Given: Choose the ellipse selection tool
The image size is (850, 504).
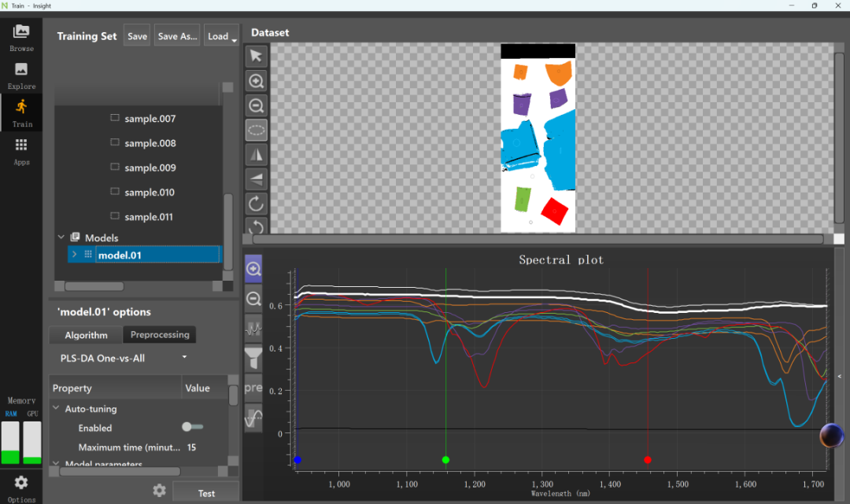Looking at the screenshot, I should coord(257,130).
